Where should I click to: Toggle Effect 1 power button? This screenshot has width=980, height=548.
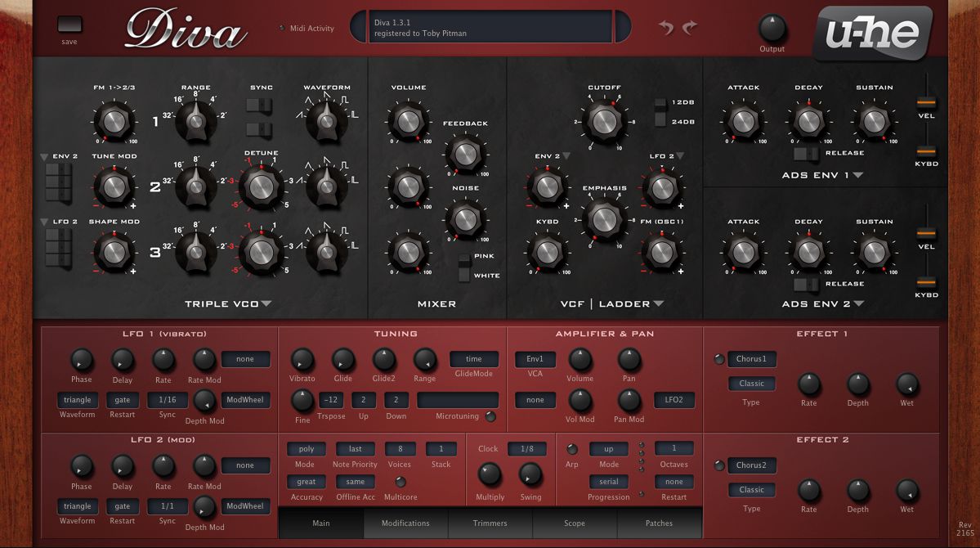coord(719,359)
